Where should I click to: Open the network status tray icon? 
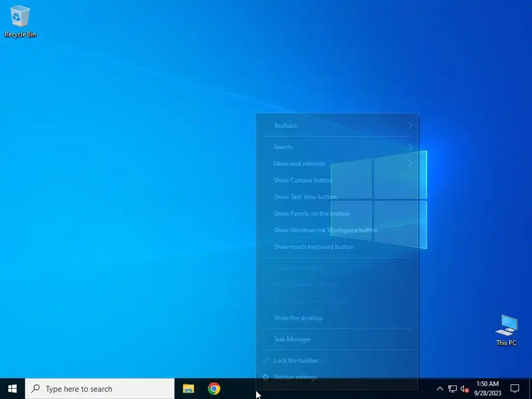coord(453,389)
